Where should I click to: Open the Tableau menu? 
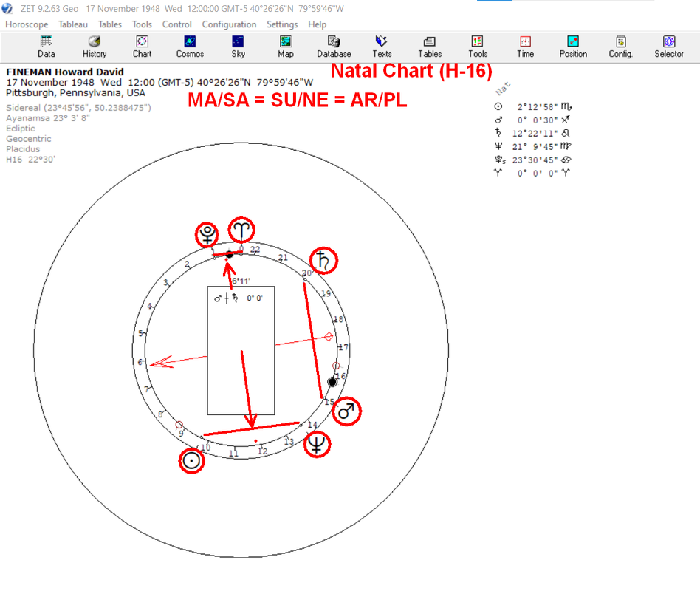[x=73, y=24]
